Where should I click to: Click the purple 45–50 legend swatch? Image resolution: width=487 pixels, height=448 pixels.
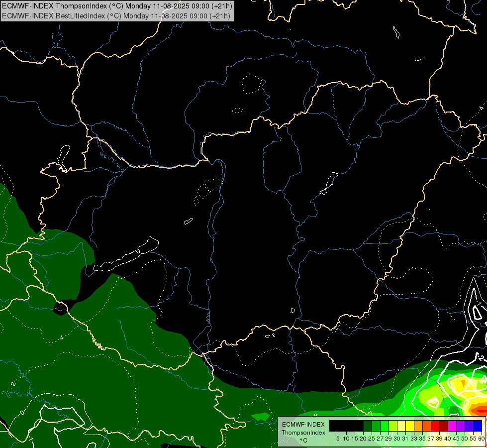[461, 426]
